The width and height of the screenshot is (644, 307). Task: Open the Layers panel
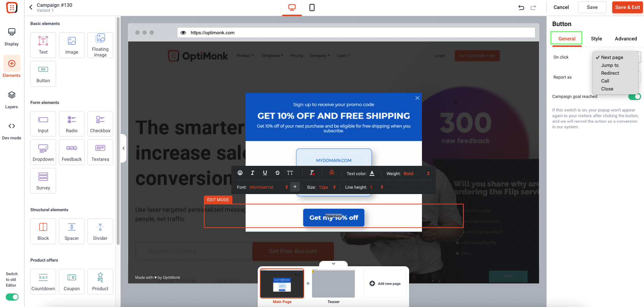pos(11,100)
